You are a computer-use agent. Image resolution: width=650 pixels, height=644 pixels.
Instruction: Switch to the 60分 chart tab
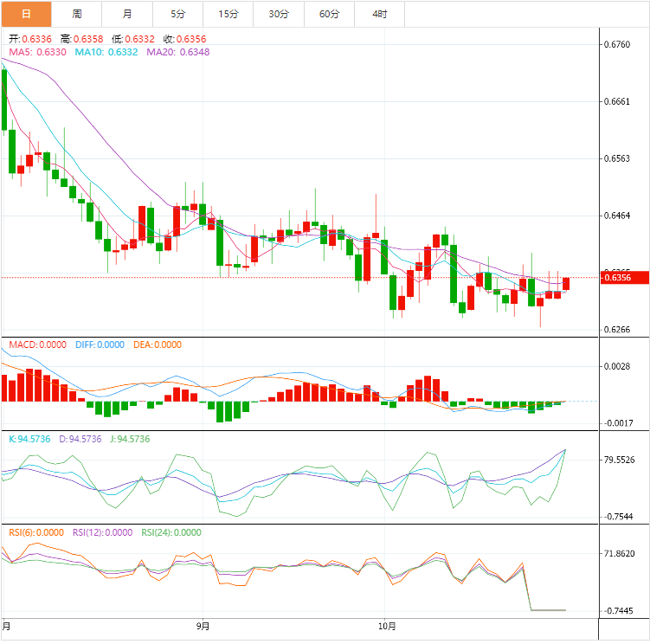pos(329,14)
